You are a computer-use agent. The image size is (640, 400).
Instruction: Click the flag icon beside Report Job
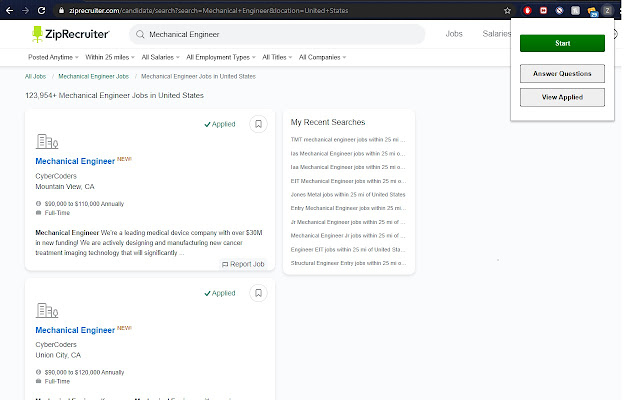pos(225,264)
